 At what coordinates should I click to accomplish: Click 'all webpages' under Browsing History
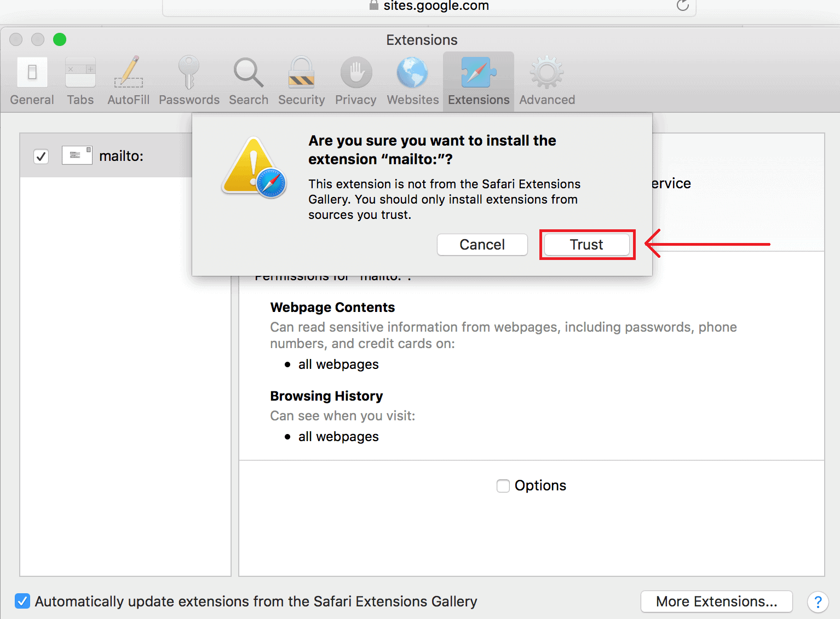tap(338, 437)
